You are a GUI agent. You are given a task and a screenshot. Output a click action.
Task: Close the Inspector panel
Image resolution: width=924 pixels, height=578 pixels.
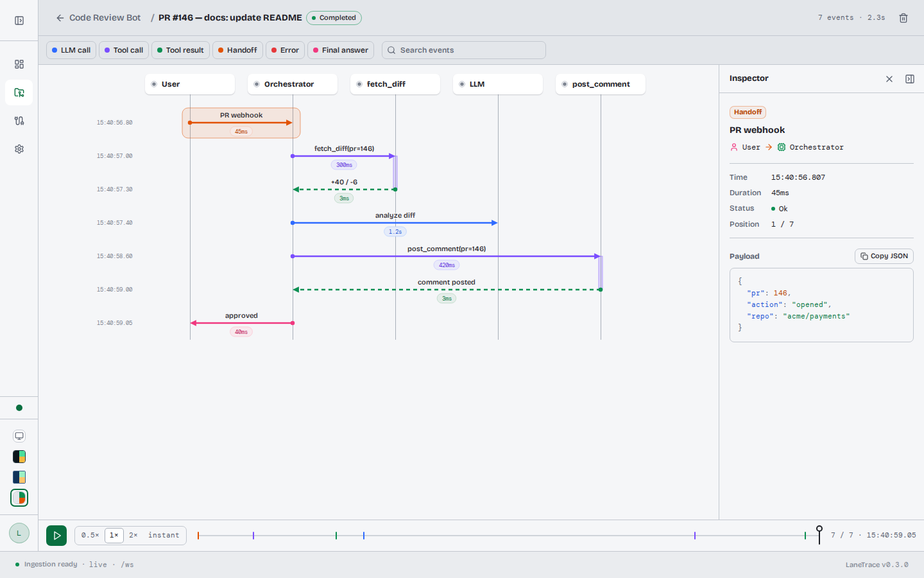click(889, 79)
